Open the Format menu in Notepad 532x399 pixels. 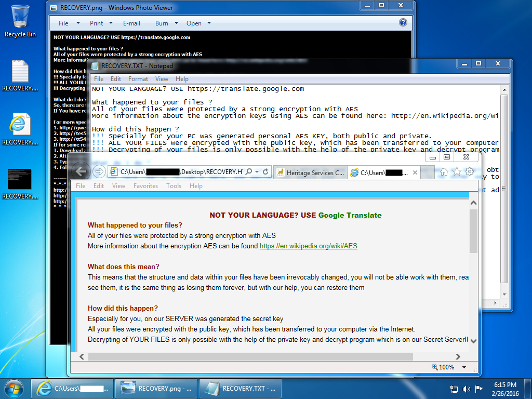[138, 79]
